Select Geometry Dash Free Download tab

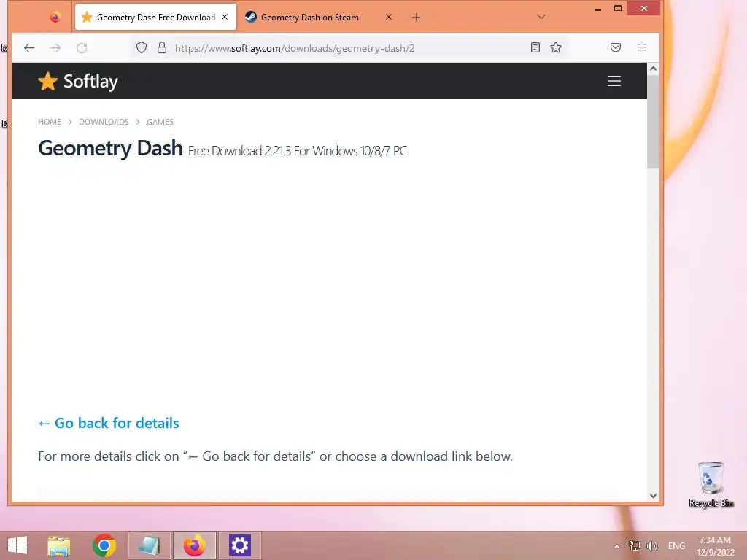pyautogui.click(x=156, y=17)
